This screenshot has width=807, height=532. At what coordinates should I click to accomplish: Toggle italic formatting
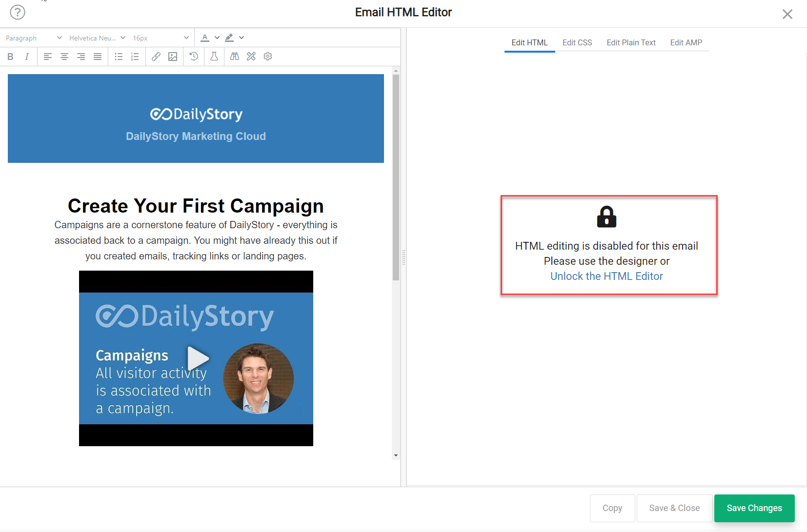[27, 57]
